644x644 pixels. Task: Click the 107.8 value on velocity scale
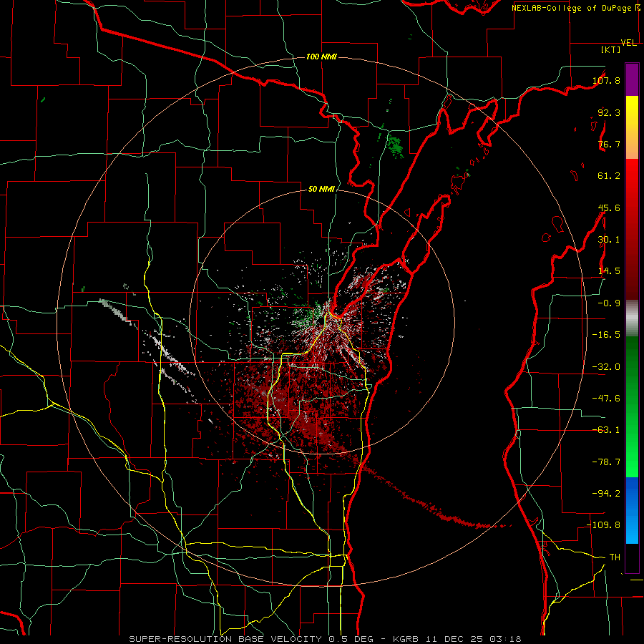[606, 80]
